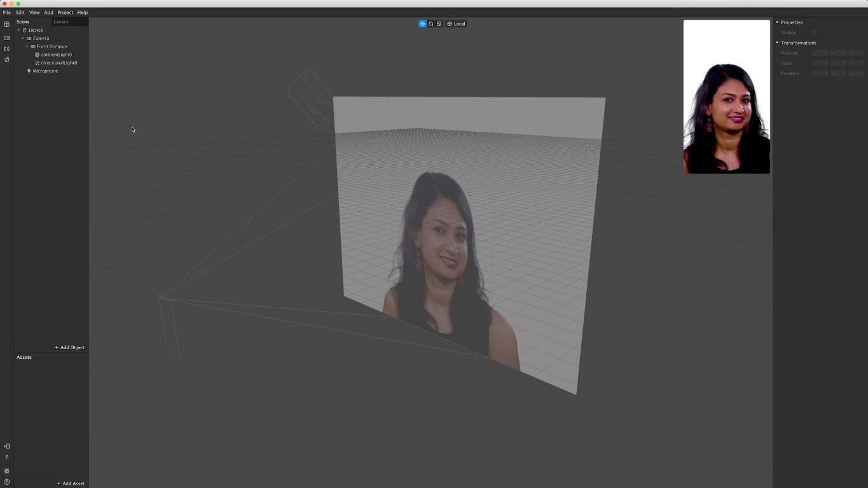868x488 pixels.
Task: Select the Rotate manipulator tool
Action: (431, 24)
